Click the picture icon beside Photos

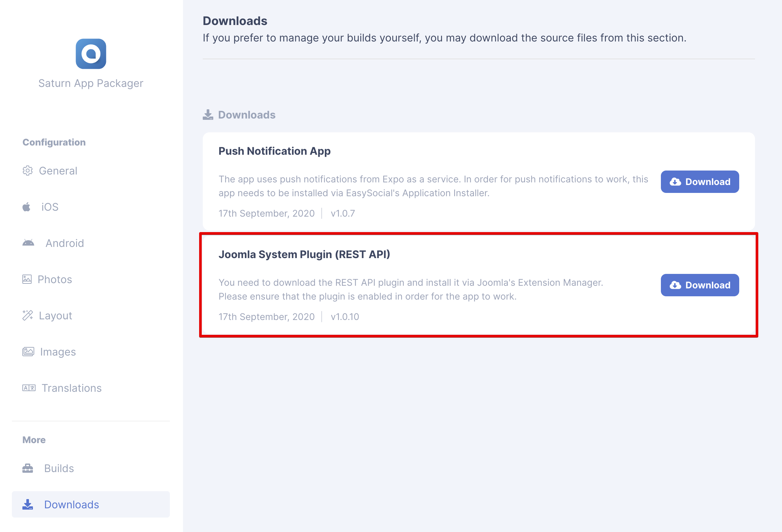pyautogui.click(x=27, y=279)
